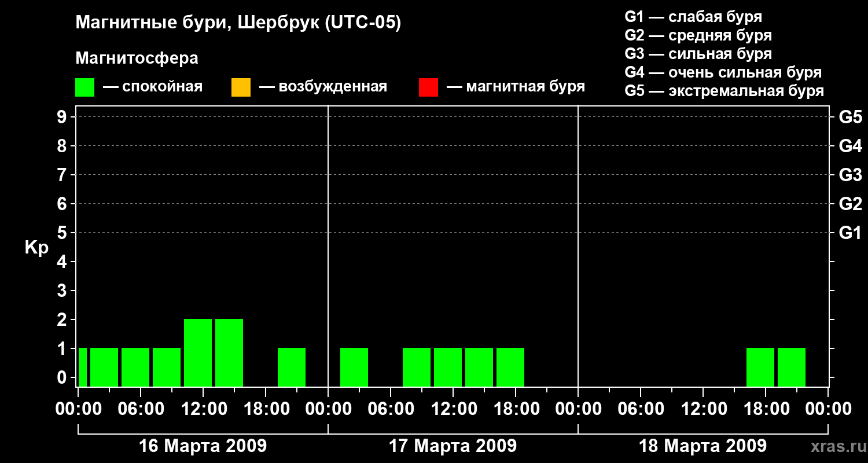The height and width of the screenshot is (463, 868).
Task: Click the 'Магнитосфера' heading
Action: (137, 58)
